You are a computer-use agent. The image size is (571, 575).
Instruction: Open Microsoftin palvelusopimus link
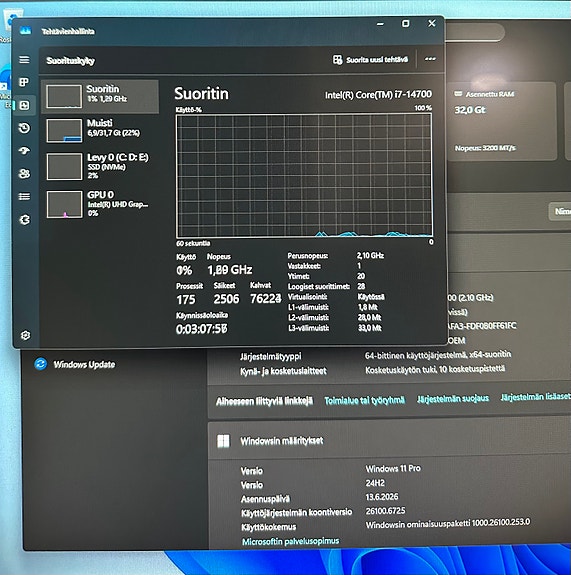[x=290, y=541]
